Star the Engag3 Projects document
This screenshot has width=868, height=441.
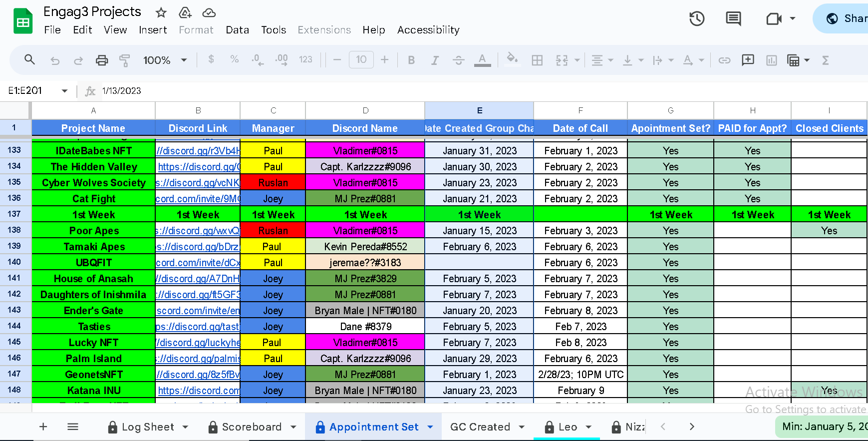(x=161, y=12)
